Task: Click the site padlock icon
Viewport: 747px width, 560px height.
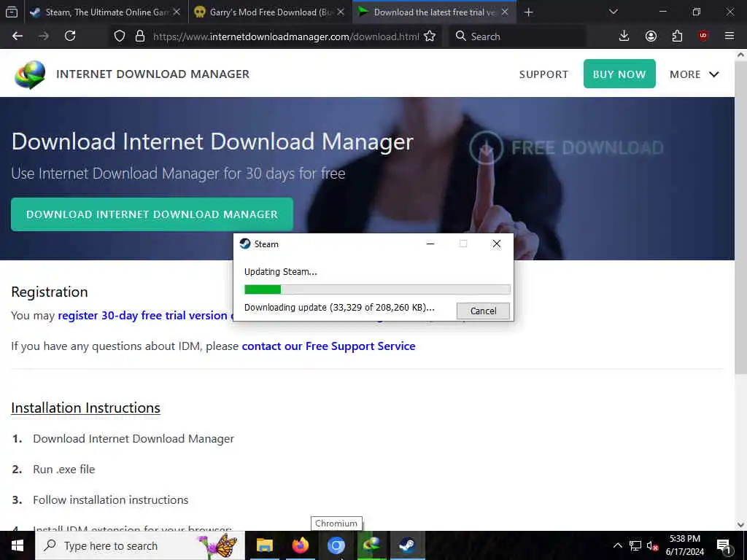Action: pyautogui.click(x=140, y=36)
